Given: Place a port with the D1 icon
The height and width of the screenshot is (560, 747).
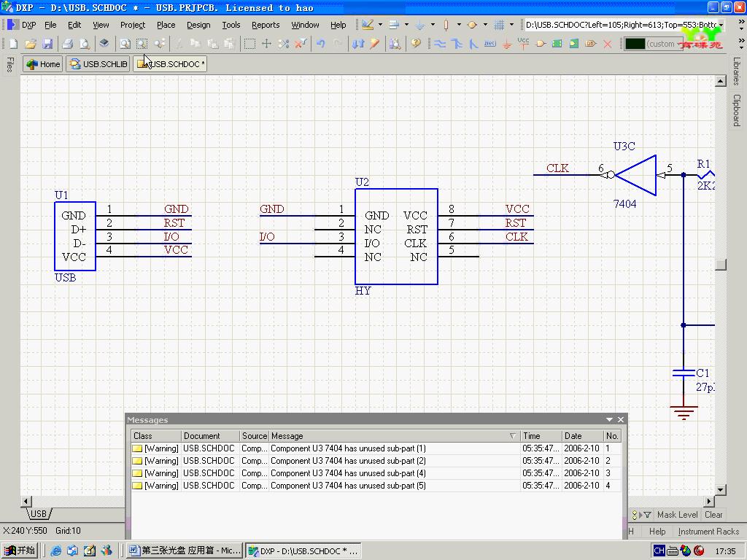Looking at the screenshot, I should click(x=591, y=44).
